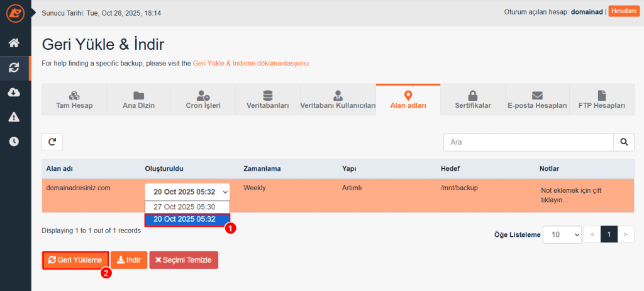Open the E-posta Hesapları tab
The width and height of the screenshot is (644, 291).
[x=537, y=100]
